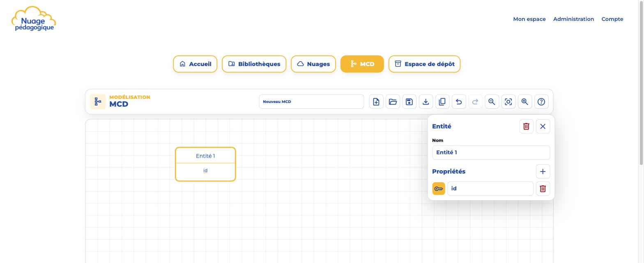The height and width of the screenshot is (263, 644).
Task: Fit the diagram to view
Action: (x=508, y=102)
